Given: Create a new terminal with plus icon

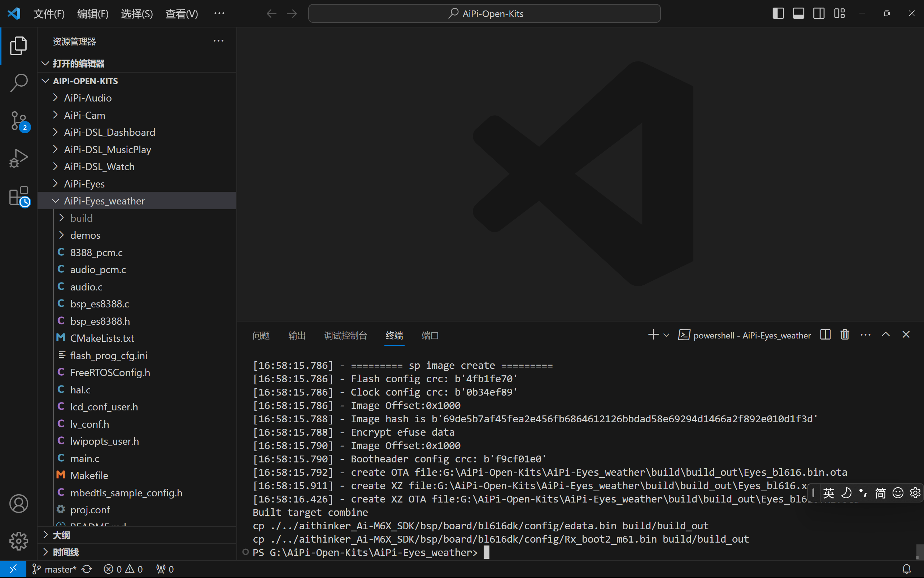Looking at the screenshot, I should click(653, 335).
